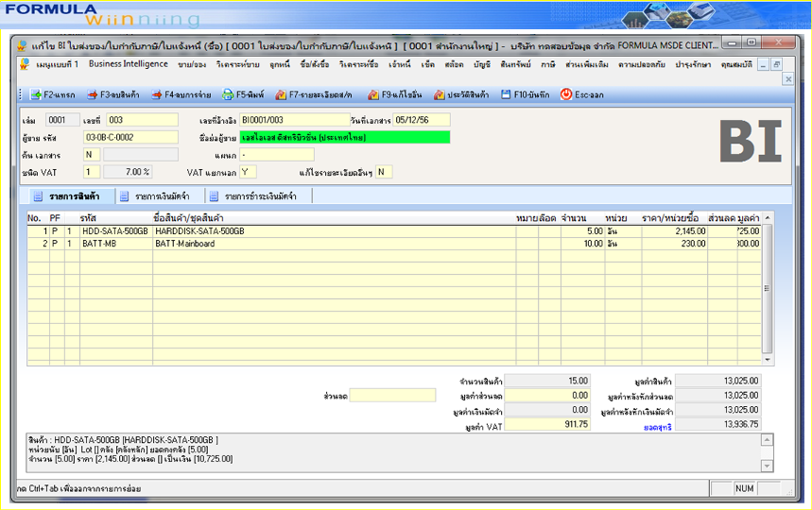Click the แผนก department field
Viewport: 812px width, 510px height.
(x=277, y=155)
